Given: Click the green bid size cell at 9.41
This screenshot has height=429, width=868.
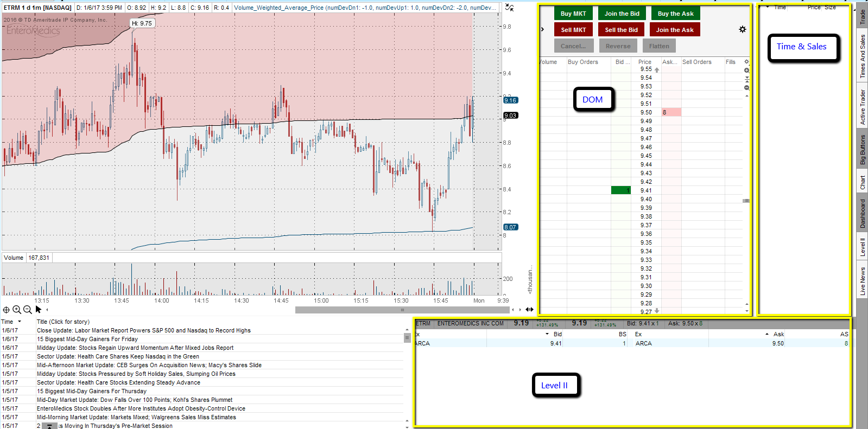Looking at the screenshot, I should [x=621, y=190].
